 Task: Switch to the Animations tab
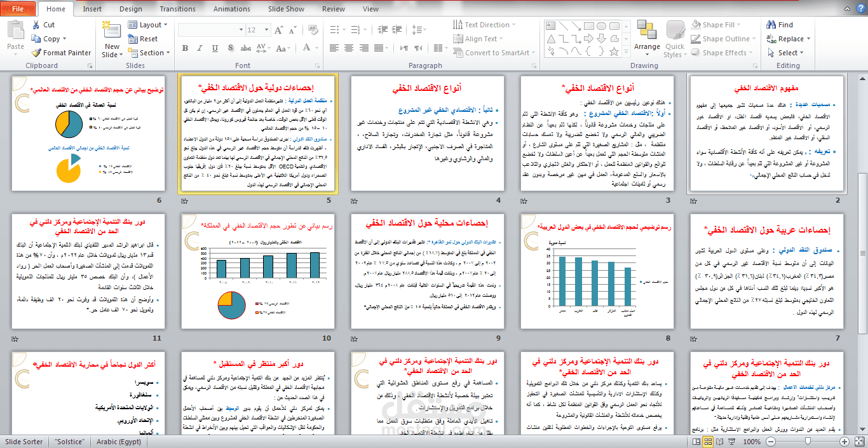(232, 9)
